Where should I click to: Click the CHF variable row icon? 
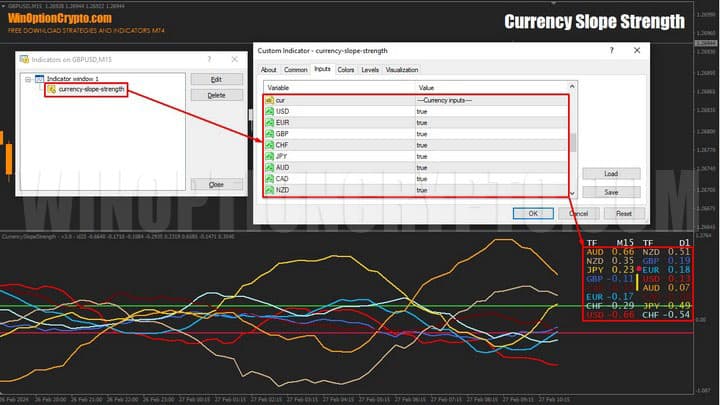pyautogui.click(x=270, y=145)
